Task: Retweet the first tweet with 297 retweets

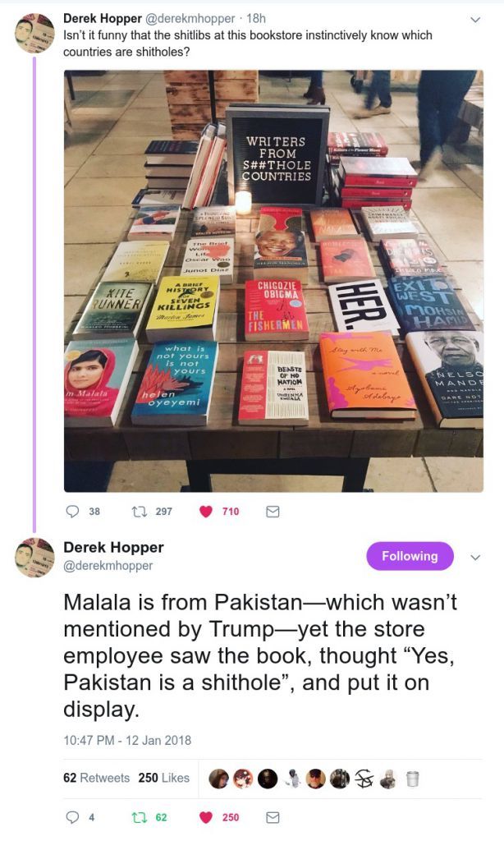Action: point(139,511)
